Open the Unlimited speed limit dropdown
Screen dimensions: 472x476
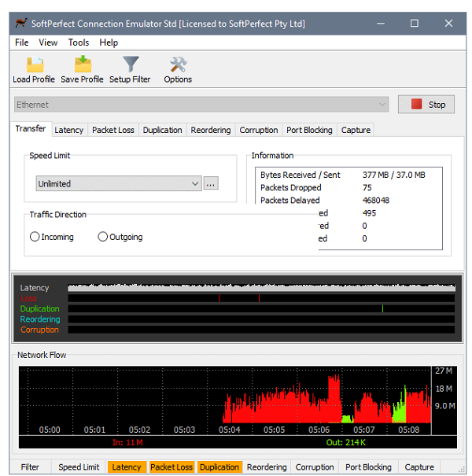[119, 183]
